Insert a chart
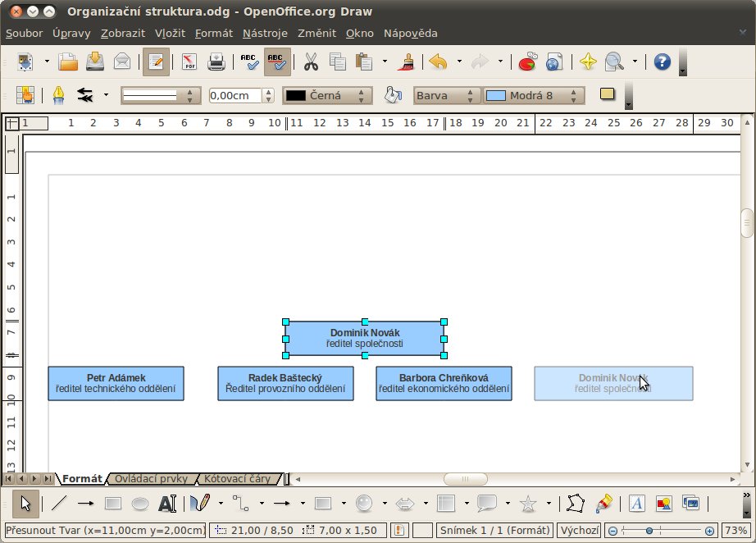 [527, 62]
